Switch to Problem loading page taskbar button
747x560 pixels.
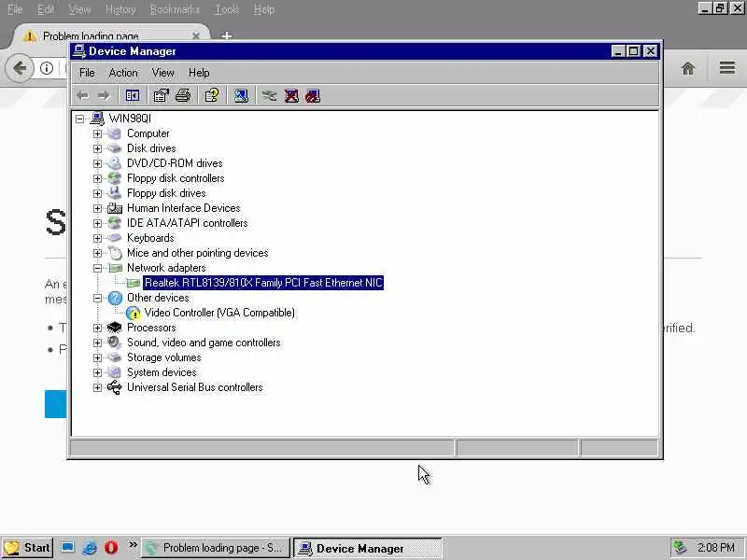point(216,548)
